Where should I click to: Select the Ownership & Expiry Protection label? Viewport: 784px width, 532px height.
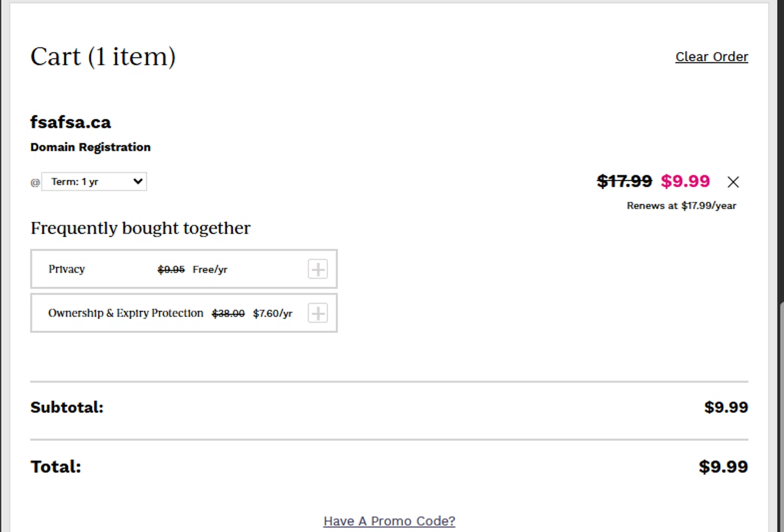[125, 313]
